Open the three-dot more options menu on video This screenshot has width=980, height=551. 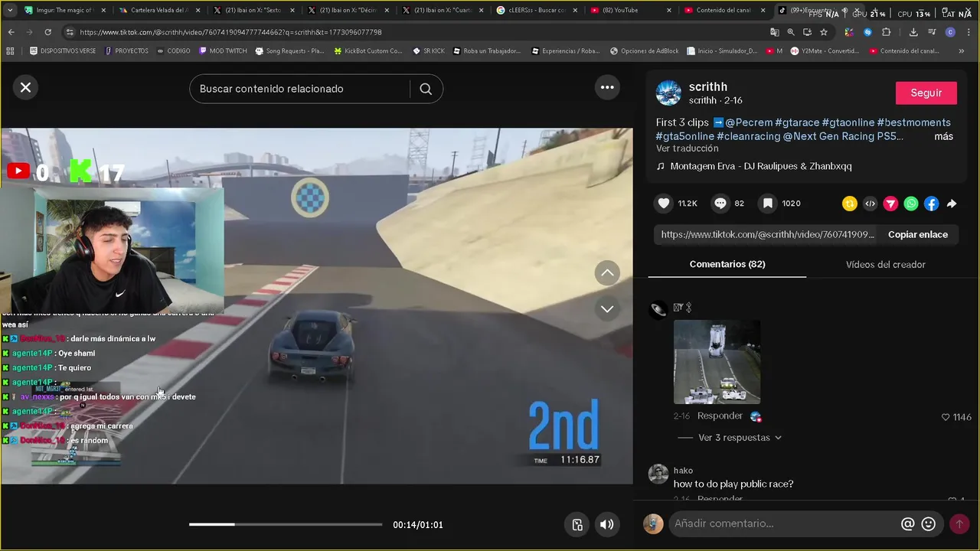[x=607, y=87]
